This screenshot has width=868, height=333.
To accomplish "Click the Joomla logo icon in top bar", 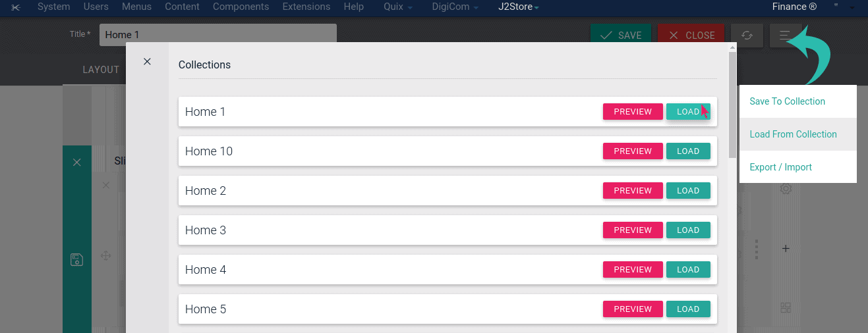I will click(x=16, y=7).
